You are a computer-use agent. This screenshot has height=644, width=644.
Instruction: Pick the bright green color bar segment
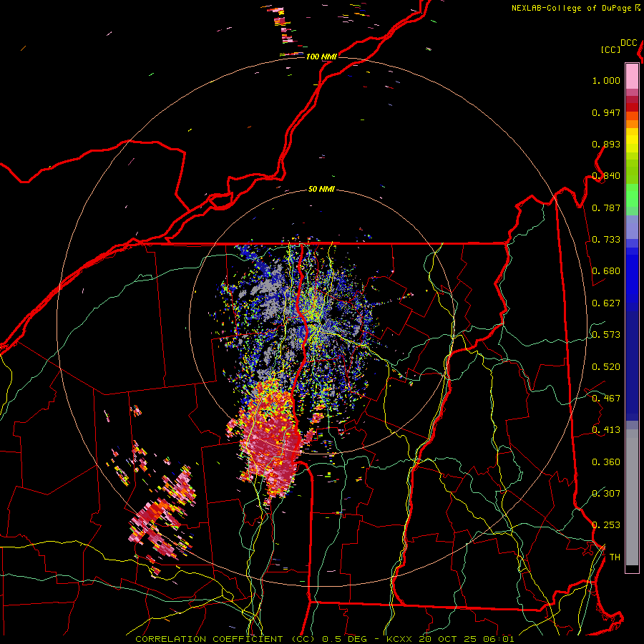pyautogui.click(x=632, y=195)
